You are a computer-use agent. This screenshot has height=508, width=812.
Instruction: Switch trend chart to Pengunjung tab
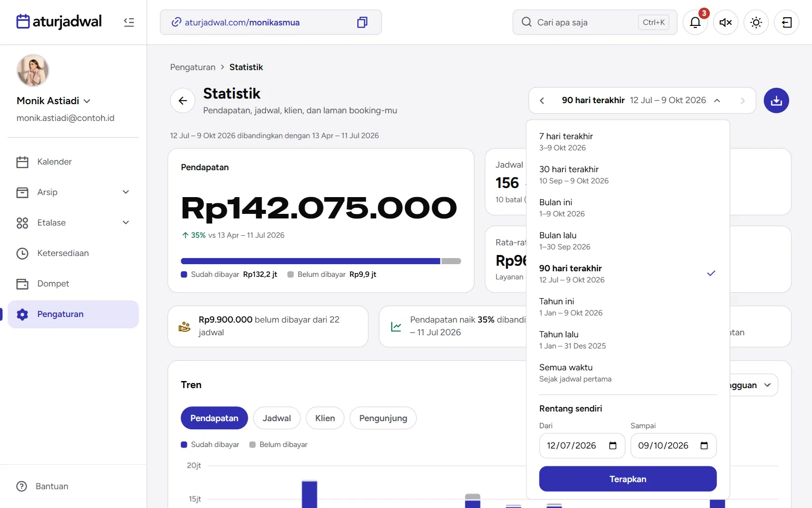coord(383,418)
